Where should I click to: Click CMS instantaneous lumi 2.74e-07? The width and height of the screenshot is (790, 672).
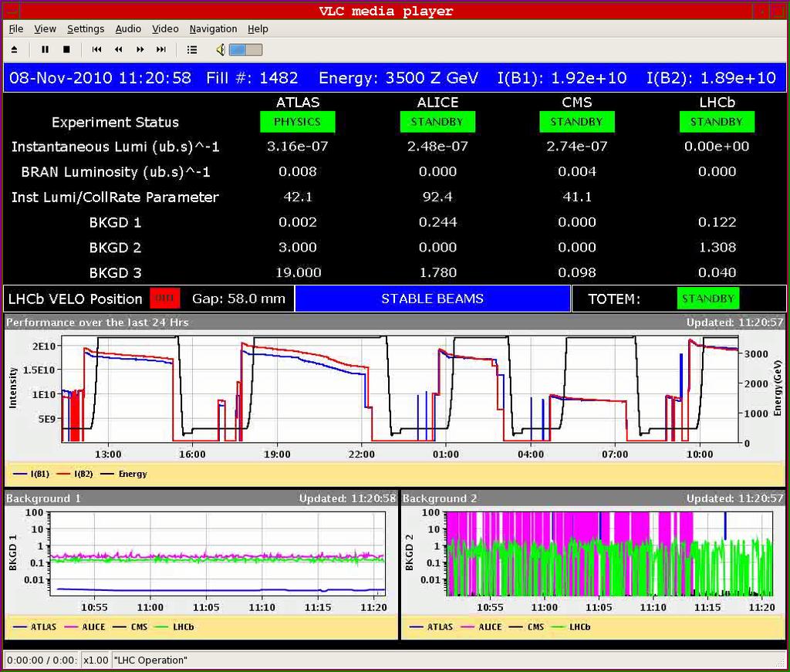(x=577, y=146)
